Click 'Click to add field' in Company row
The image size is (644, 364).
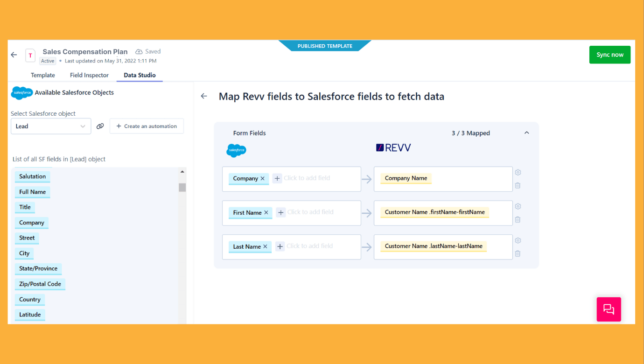pos(307,178)
